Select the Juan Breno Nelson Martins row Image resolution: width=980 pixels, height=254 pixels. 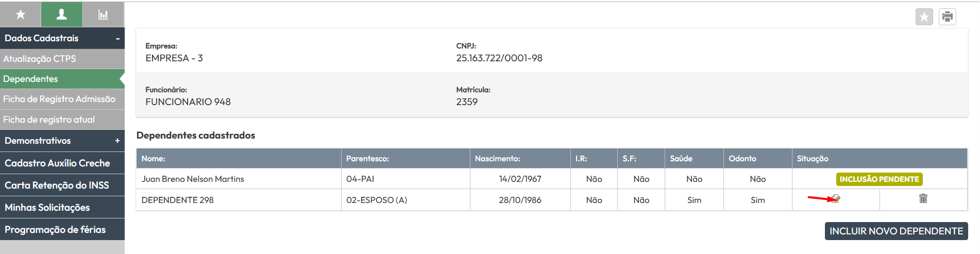(x=551, y=179)
